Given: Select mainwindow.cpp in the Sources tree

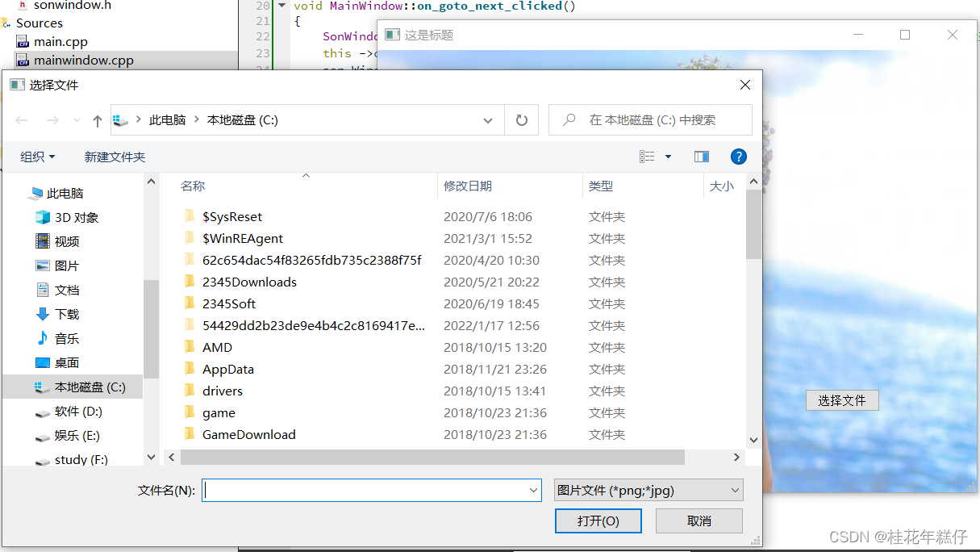Looking at the screenshot, I should coord(84,61).
